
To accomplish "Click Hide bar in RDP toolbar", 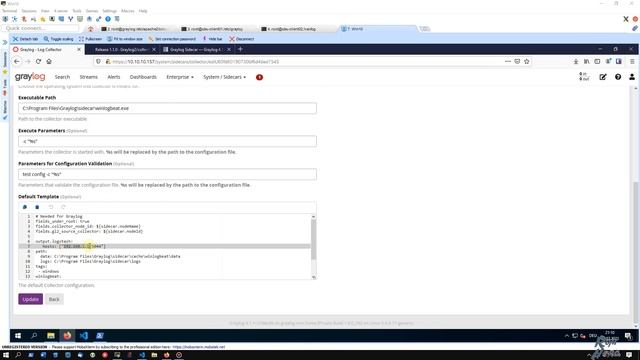I will pyautogui.click(x=212, y=39).
